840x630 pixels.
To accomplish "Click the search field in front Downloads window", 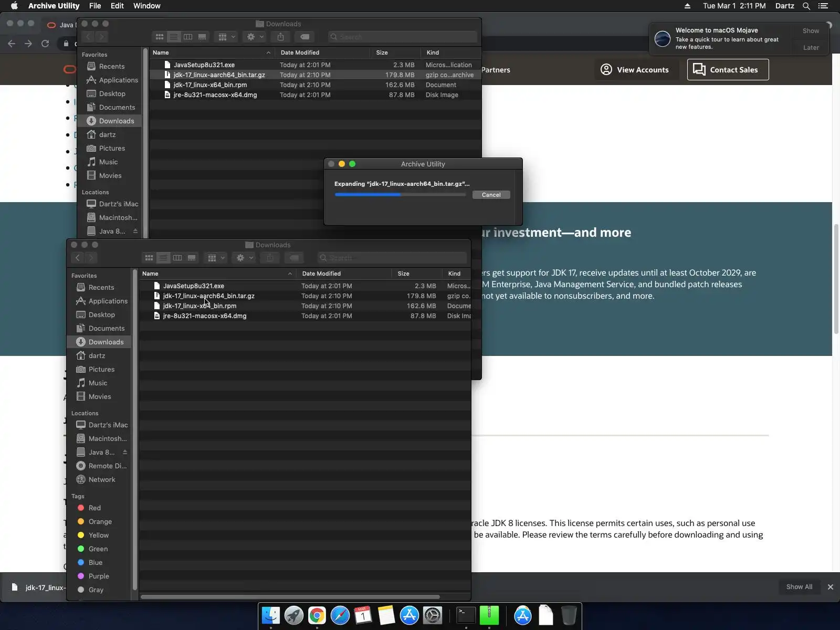I will point(392,258).
